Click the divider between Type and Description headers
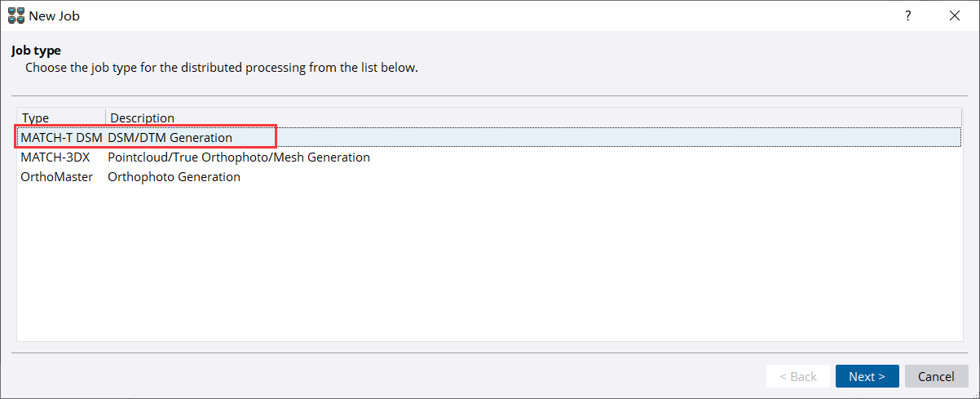 (x=106, y=117)
